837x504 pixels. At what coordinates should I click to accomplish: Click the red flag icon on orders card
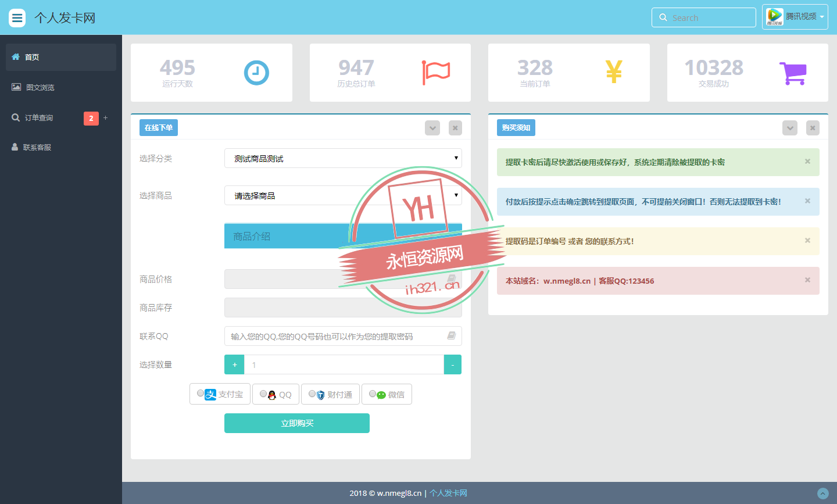[x=435, y=73]
